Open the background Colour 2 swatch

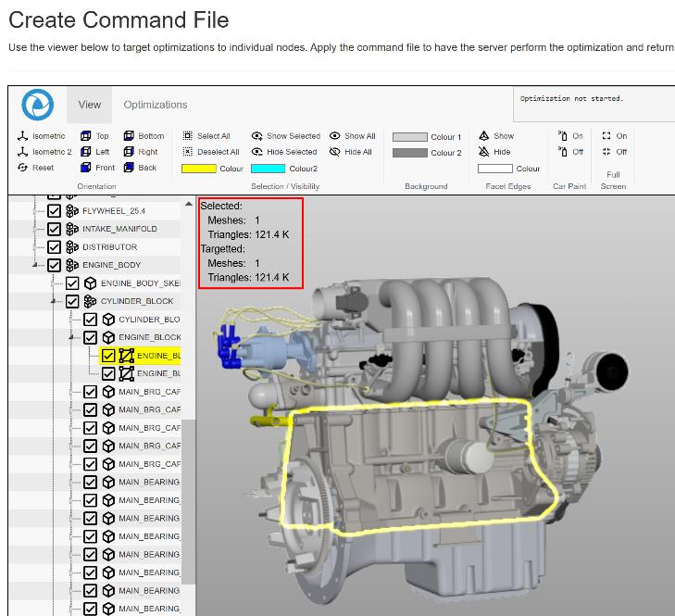(410, 153)
